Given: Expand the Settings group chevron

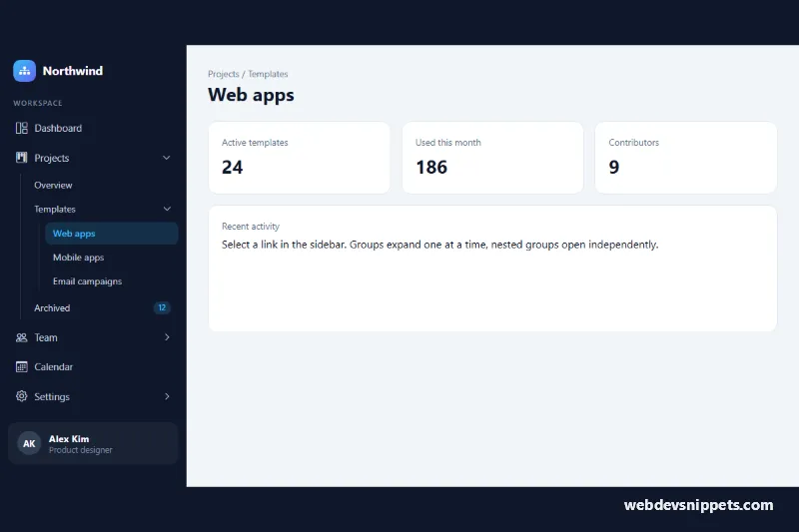Looking at the screenshot, I should [167, 396].
